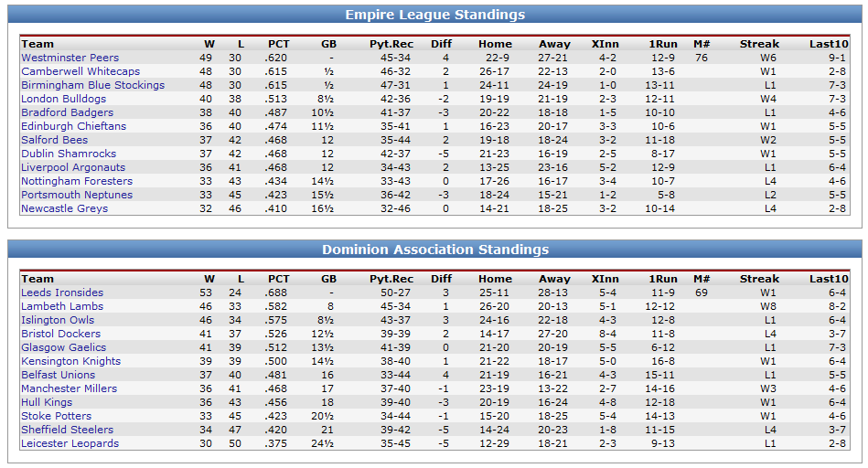Open the Bristol Dockers link

click(x=61, y=335)
